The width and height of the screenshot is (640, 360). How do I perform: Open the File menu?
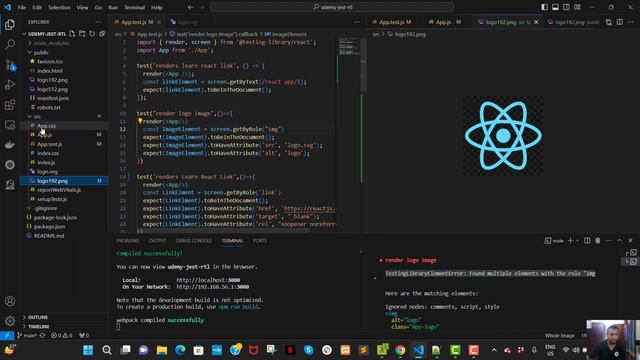(22, 7)
